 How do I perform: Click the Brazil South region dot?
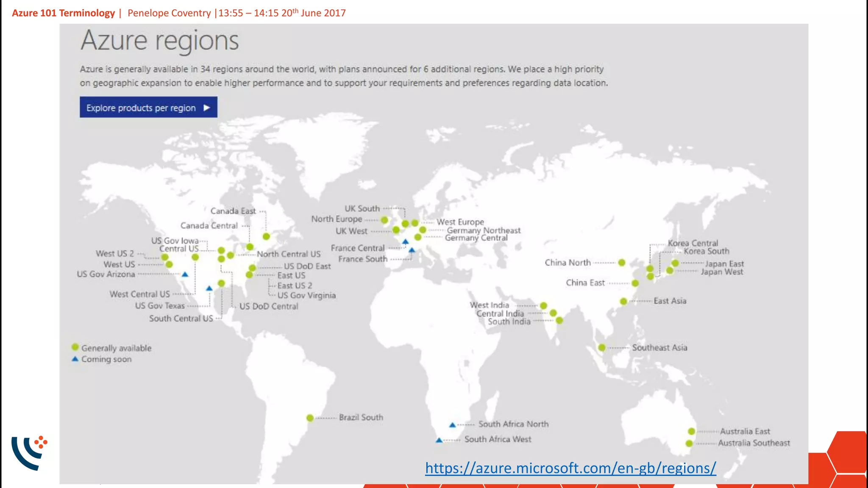[x=310, y=418]
